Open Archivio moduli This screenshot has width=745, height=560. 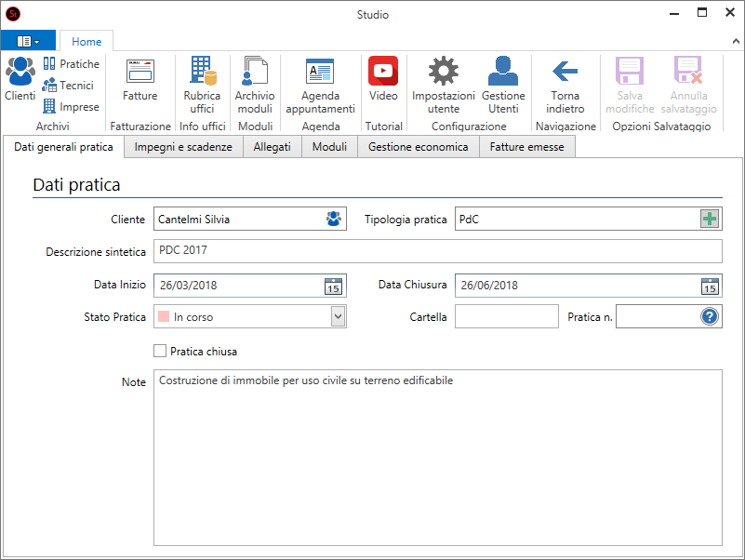click(255, 85)
